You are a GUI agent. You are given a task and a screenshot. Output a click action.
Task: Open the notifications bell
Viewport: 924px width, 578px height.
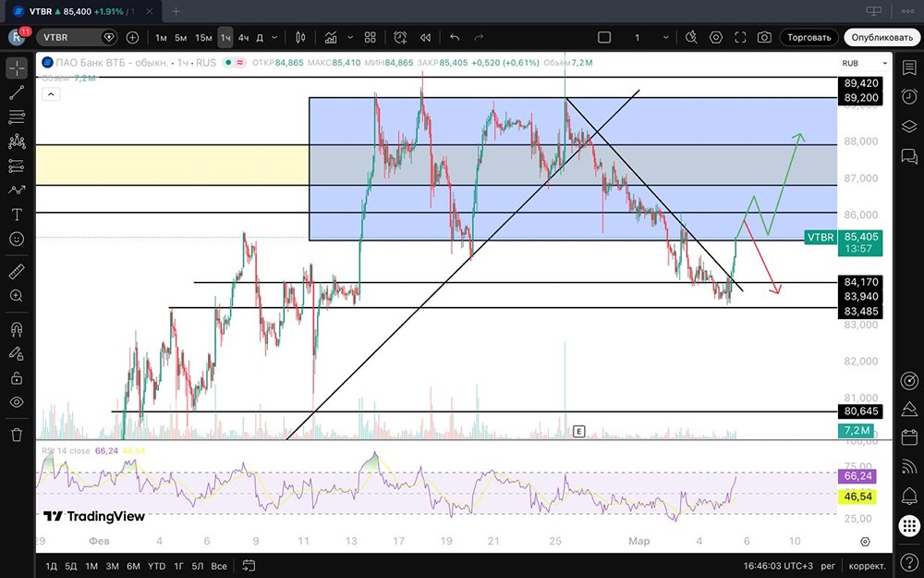pos(909,496)
